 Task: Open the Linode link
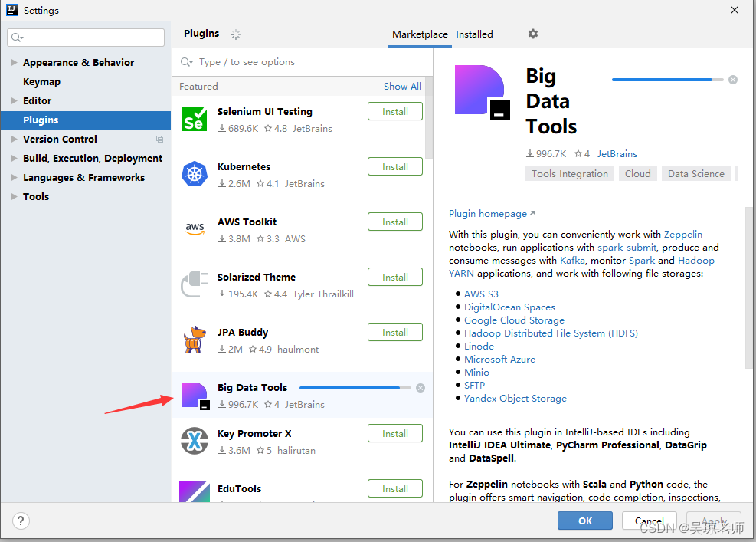click(479, 346)
